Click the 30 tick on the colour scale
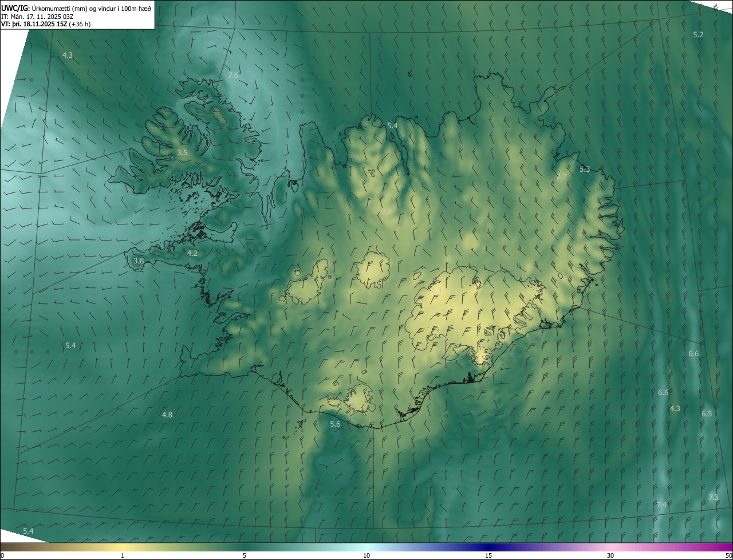 (610, 556)
